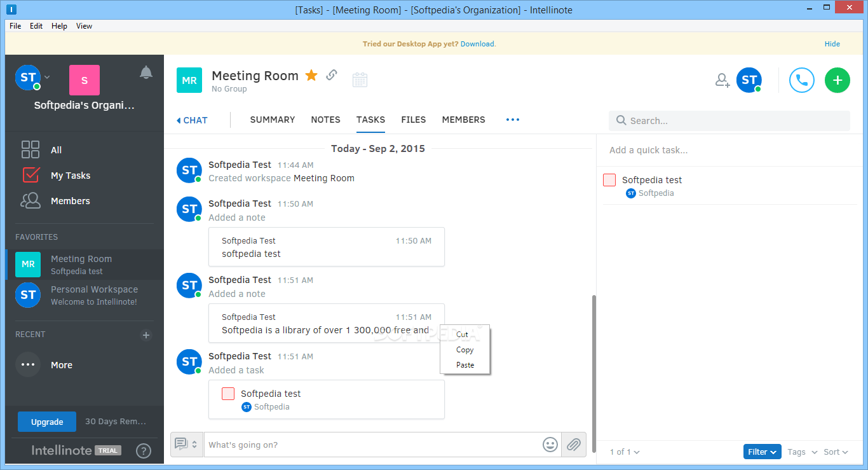Viewport: 868px width, 470px height.
Task: Open the pink S organization avatar
Action: click(85, 80)
